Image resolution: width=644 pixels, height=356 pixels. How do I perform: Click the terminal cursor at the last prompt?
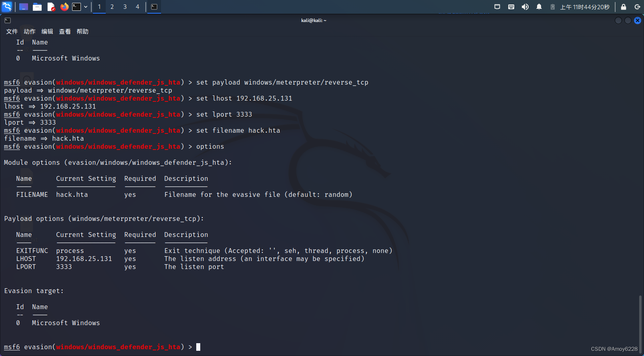(198, 347)
